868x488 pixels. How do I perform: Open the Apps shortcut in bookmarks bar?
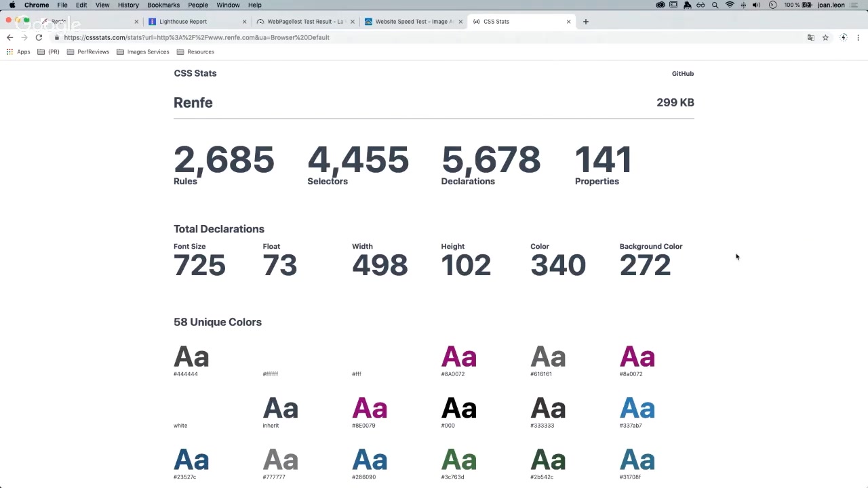[x=18, y=52]
